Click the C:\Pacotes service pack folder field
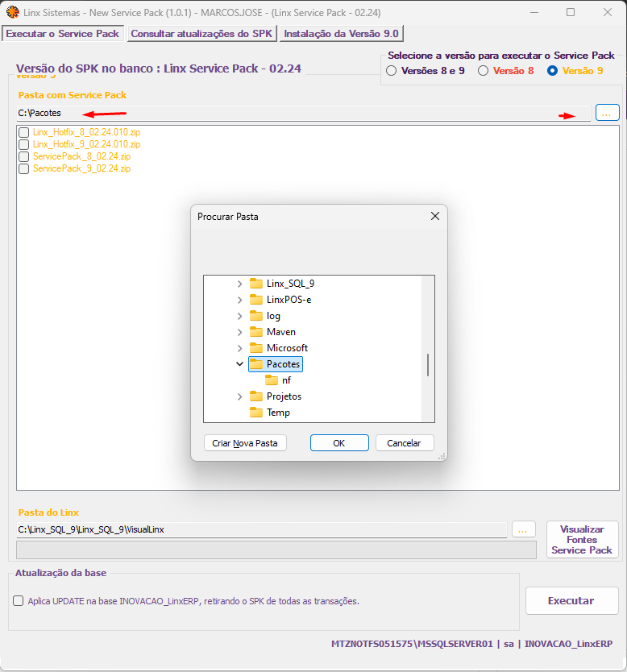Viewport: 627px width, 672px height. coord(304,113)
